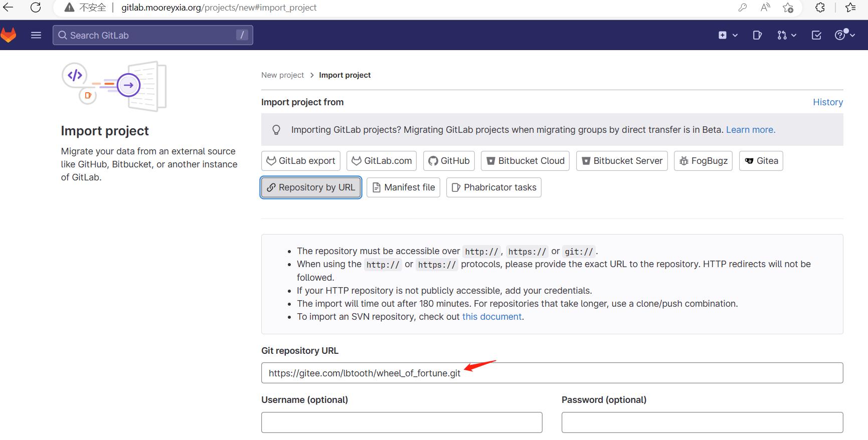Choose Gitea import source

point(761,161)
